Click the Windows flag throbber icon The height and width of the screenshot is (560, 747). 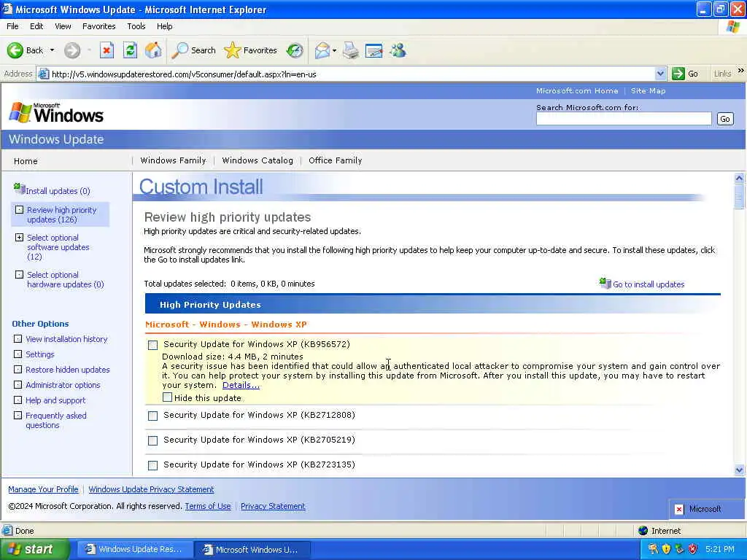click(x=732, y=27)
